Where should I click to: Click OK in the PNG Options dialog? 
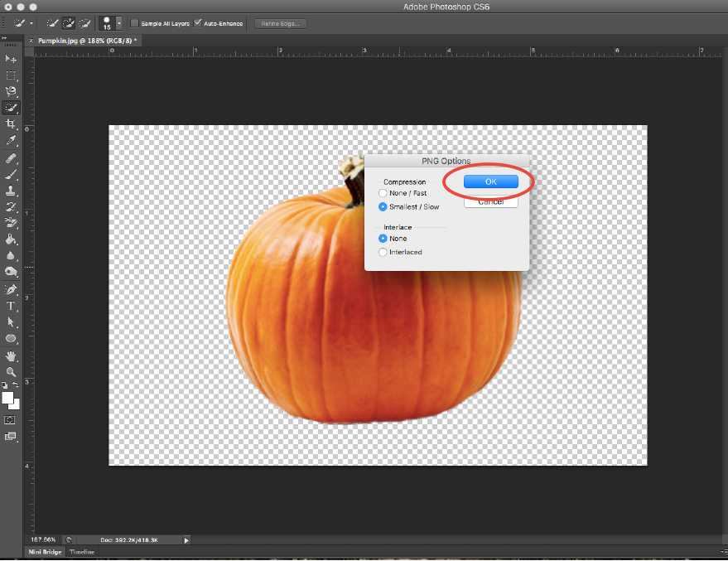tap(490, 181)
